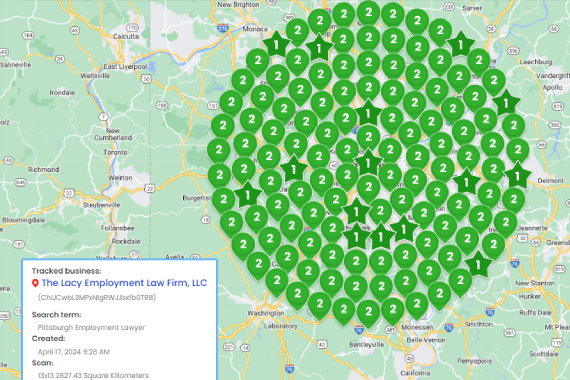The width and height of the screenshot is (570, 380).
Task: Click the 'April 17, 2024 9:28 AM' created date
Action: 74,352
